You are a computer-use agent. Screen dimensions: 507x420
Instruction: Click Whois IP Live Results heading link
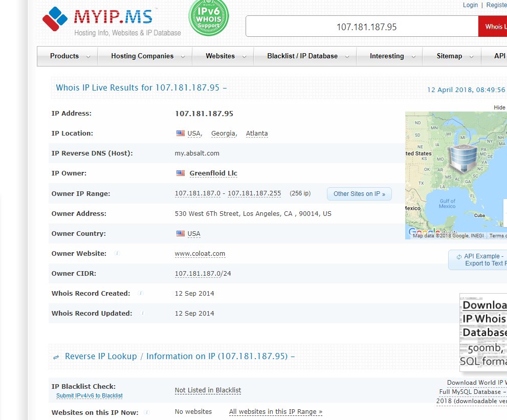(x=141, y=87)
